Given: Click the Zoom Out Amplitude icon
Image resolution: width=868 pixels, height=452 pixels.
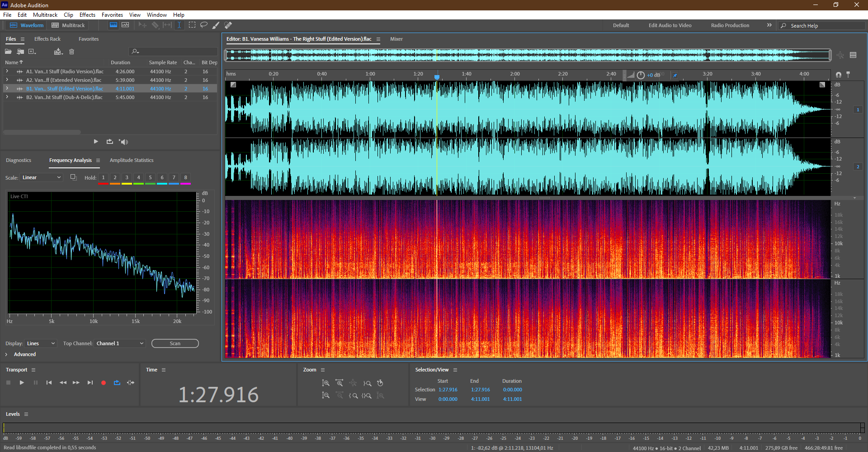Looking at the screenshot, I should tap(325, 395).
